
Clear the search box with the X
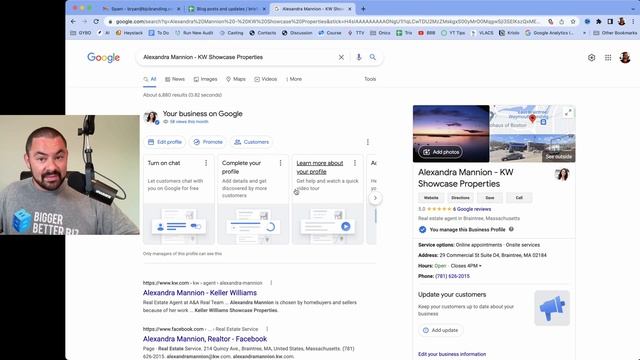[341, 58]
